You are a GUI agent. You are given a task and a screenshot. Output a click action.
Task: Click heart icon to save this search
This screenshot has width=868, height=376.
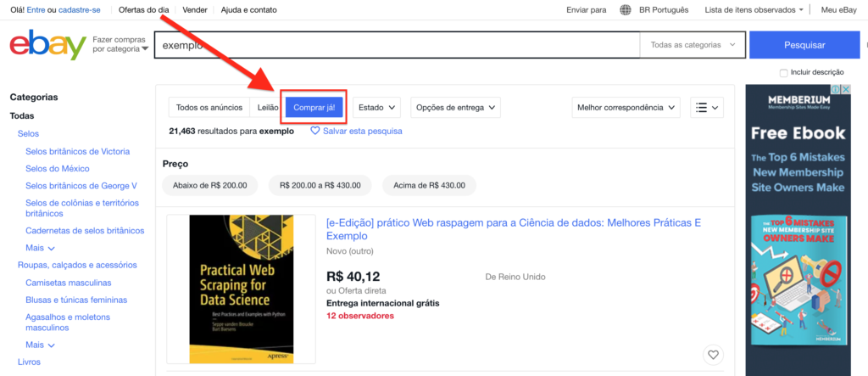coord(315,132)
